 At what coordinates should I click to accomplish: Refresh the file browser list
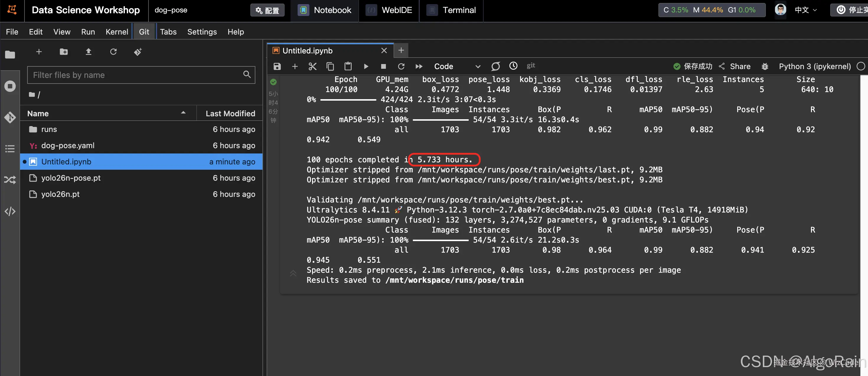[113, 52]
